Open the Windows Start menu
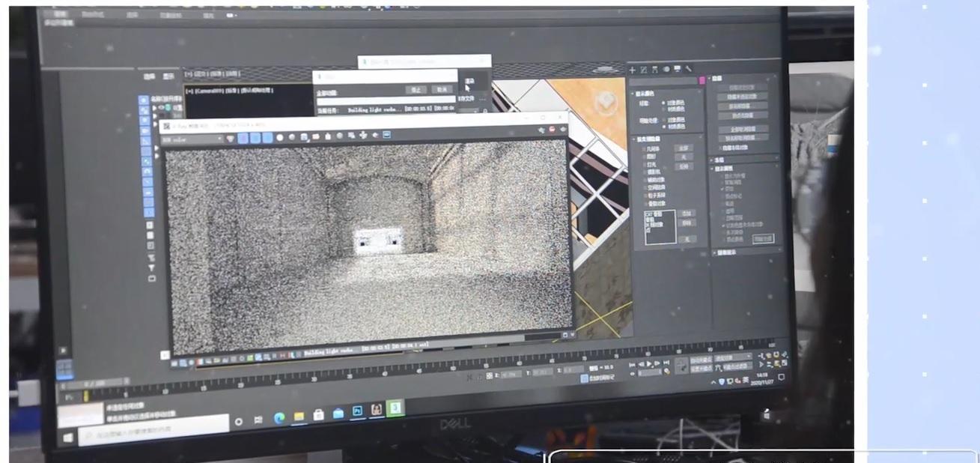 pyautogui.click(x=69, y=437)
